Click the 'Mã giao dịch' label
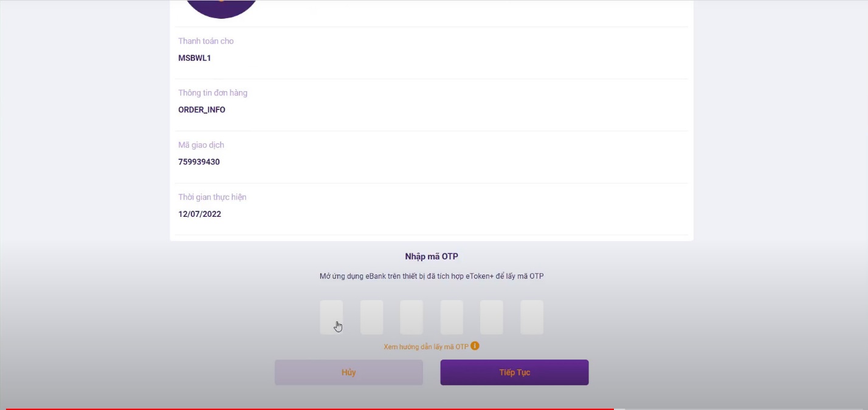The image size is (868, 410). point(201,145)
